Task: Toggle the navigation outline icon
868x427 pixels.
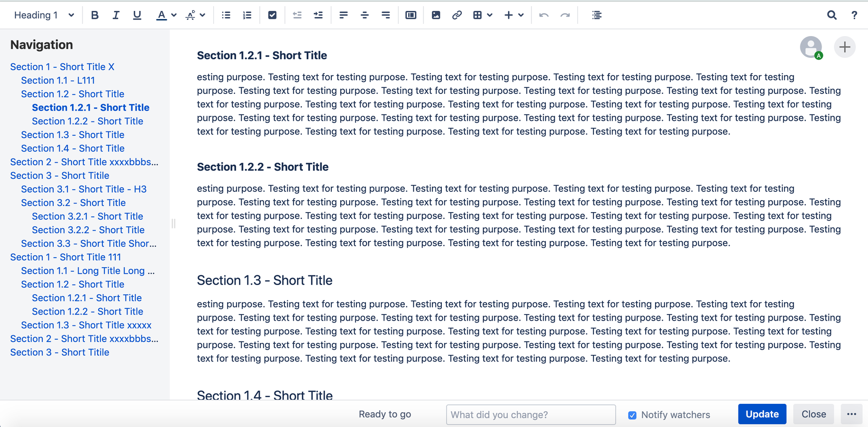Action: [597, 15]
